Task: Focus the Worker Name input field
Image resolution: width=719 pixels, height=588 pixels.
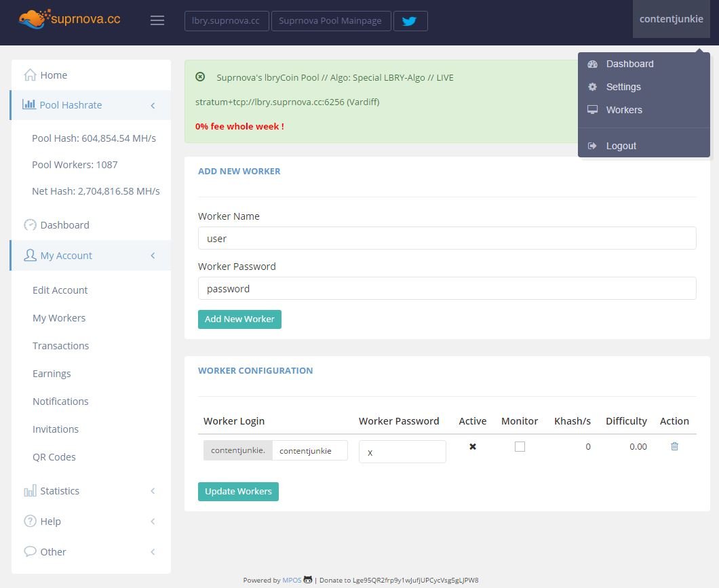Action: (x=447, y=238)
